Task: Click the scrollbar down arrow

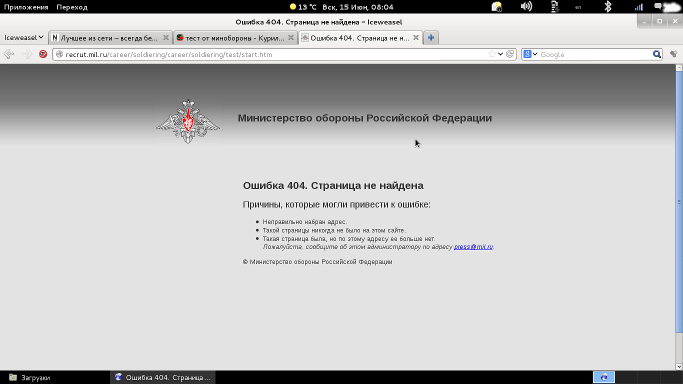Action: (679, 367)
